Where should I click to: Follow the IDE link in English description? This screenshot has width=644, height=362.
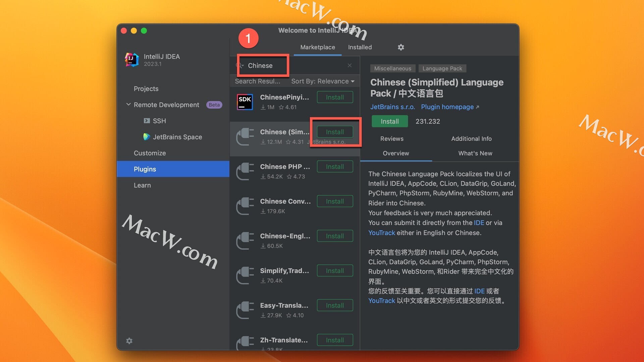click(x=479, y=223)
